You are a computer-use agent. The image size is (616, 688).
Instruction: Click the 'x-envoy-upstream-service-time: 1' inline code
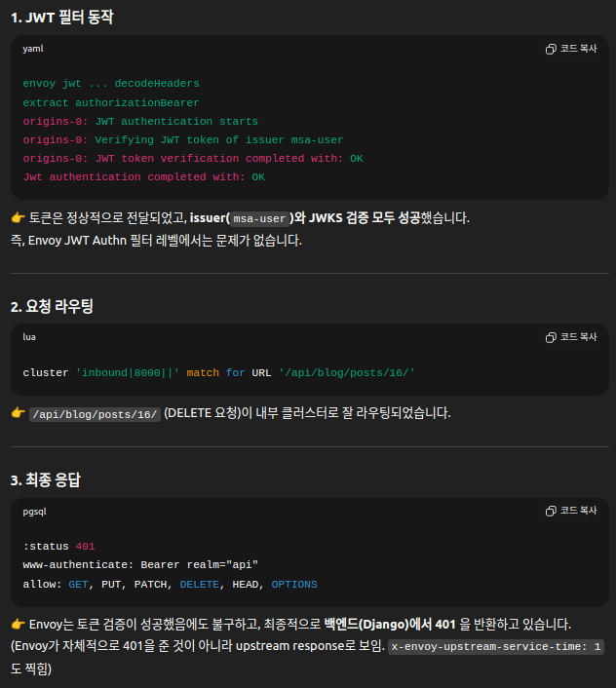(497, 646)
